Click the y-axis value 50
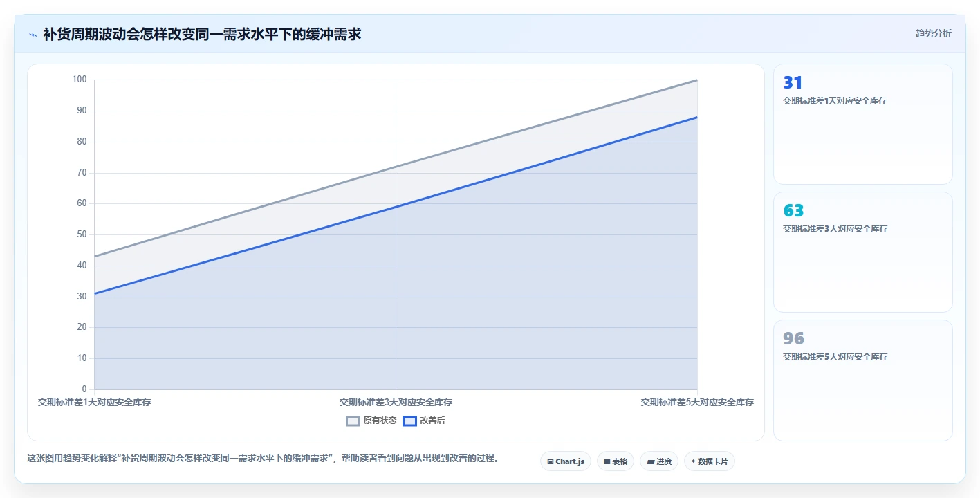 pyautogui.click(x=82, y=234)
